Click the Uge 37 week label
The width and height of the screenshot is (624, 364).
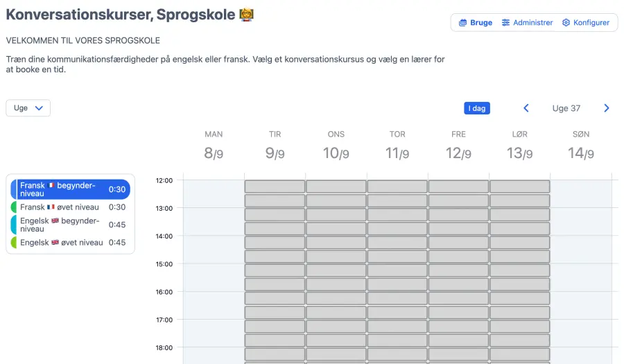pyautogui.click(x=566, y=108)
